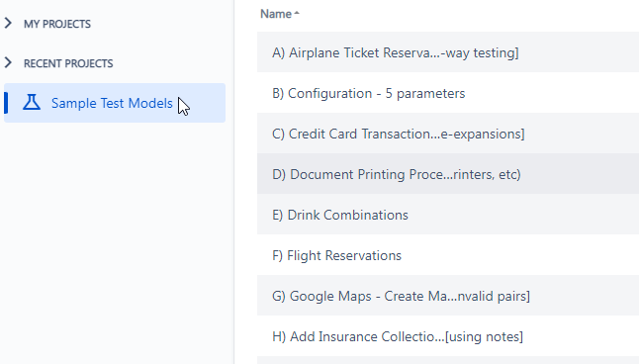Click the flask icon beside Sample Test Models

click(32, 102)
